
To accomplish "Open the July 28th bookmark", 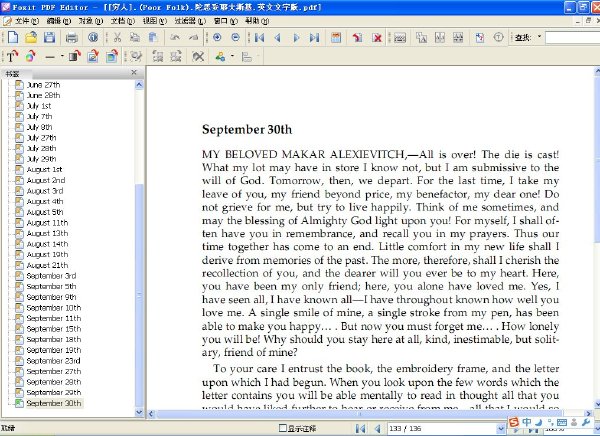I will pyautogui.click(x=41, y=148).
